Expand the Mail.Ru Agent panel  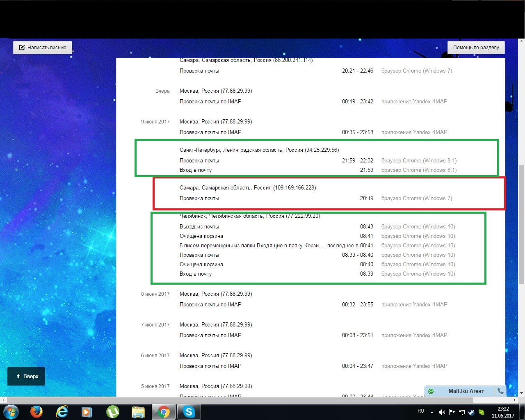click(x=466, y=391)
